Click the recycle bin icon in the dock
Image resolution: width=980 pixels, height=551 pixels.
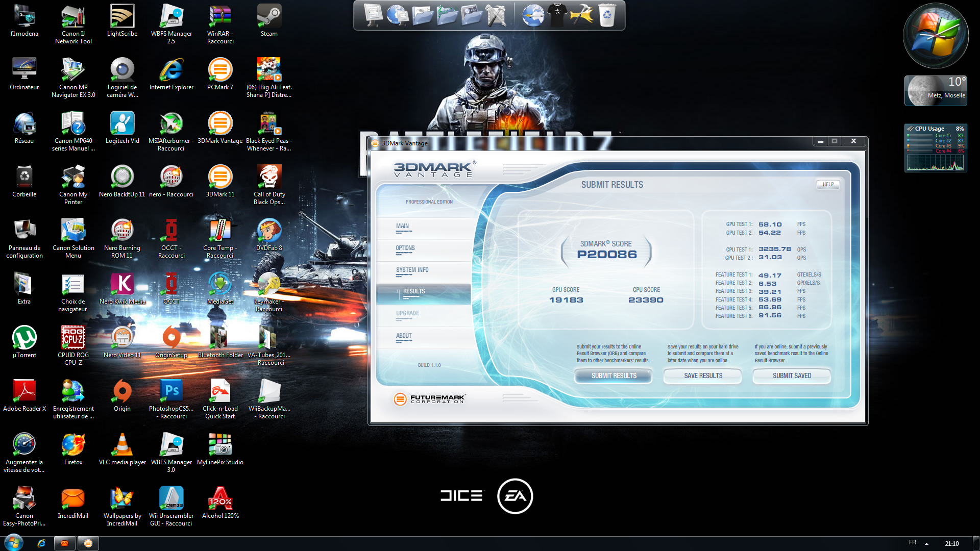pyautogui.click(x=606, y=15)
